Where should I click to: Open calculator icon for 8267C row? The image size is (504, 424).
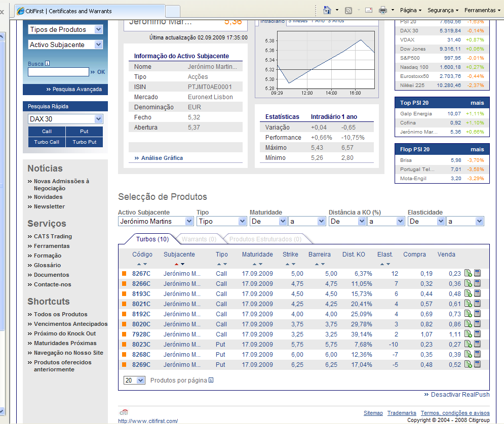point(477,273)
